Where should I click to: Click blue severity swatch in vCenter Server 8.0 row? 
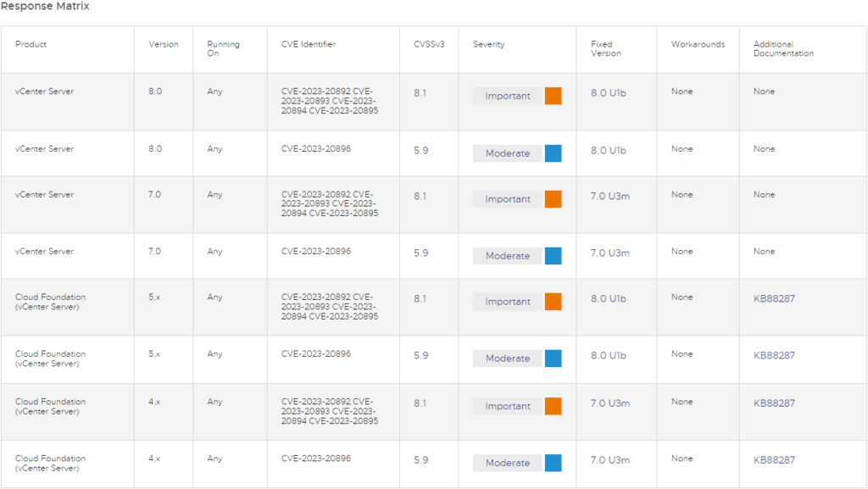point(553,153)
